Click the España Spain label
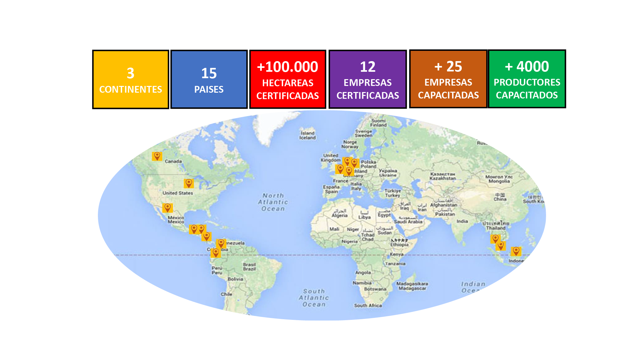The height and width of the screenshot is (362, 644). click(x=331, y=189)
